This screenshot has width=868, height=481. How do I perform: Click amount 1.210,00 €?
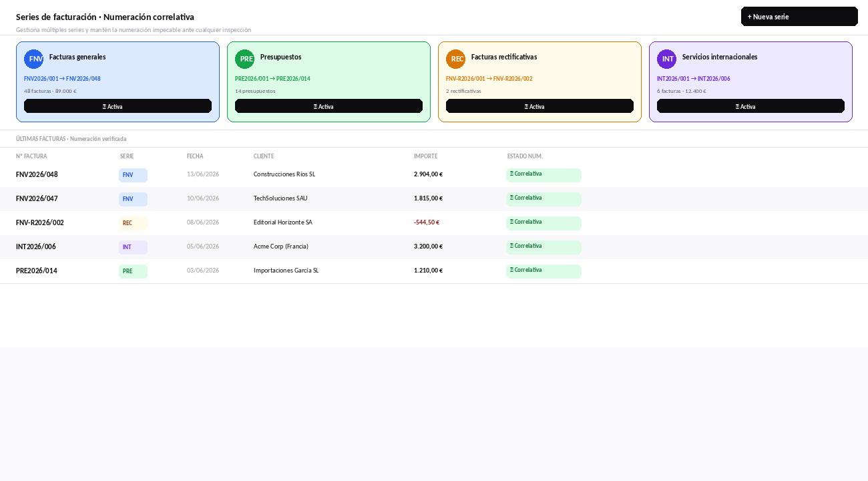428,271
